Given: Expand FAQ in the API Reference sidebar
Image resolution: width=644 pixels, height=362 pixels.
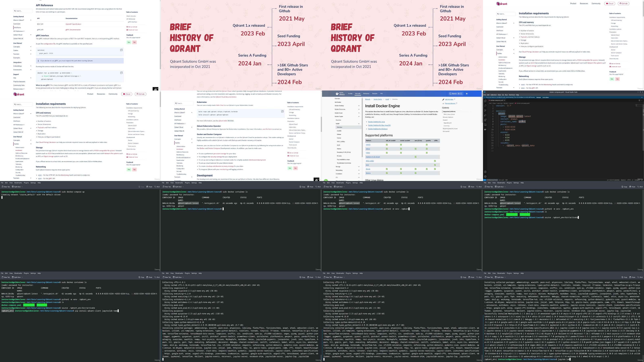Looking at the screenshot, I should click(31, 78).
